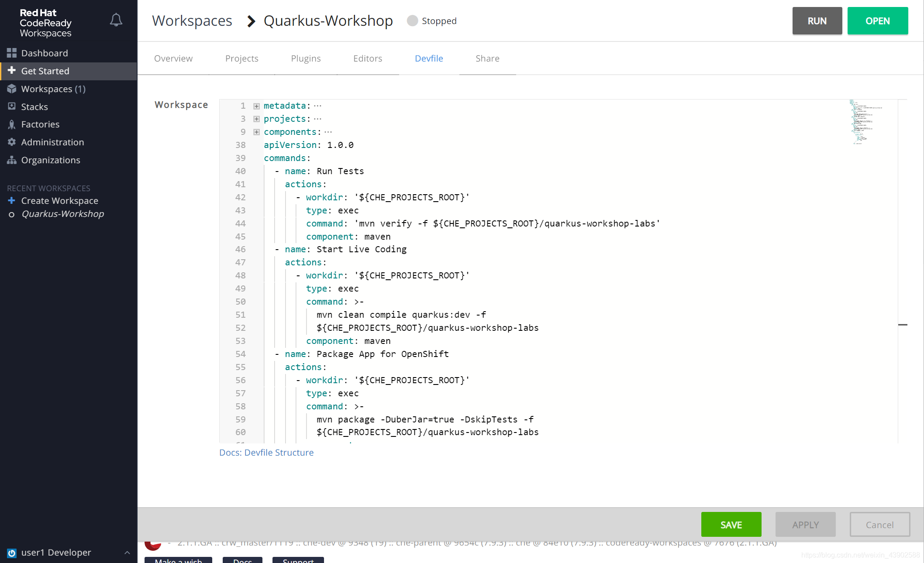Image resolution: width=924 pixels, height=563 pixels.
Task: Open Administration in the sidebar
Action: tap(69, 142)
